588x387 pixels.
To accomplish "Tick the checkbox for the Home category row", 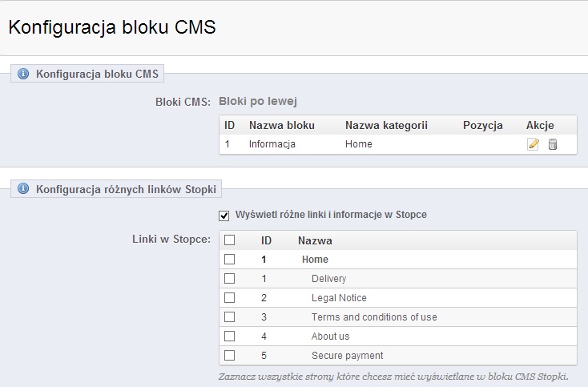I will pos(230,260).
